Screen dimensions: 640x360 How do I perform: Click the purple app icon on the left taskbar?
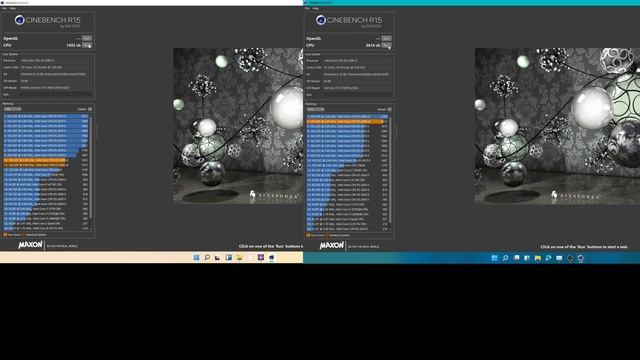click(x=261, y=258)
